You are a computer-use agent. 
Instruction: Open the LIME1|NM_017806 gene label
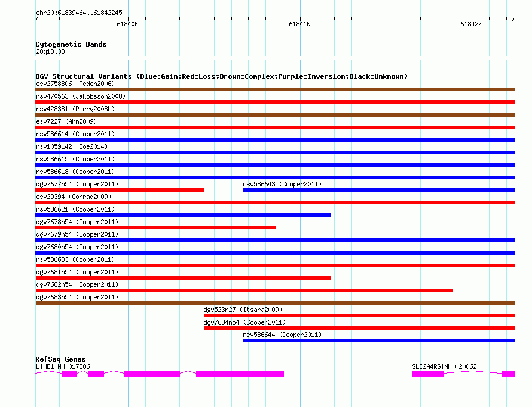coord(63,366)
